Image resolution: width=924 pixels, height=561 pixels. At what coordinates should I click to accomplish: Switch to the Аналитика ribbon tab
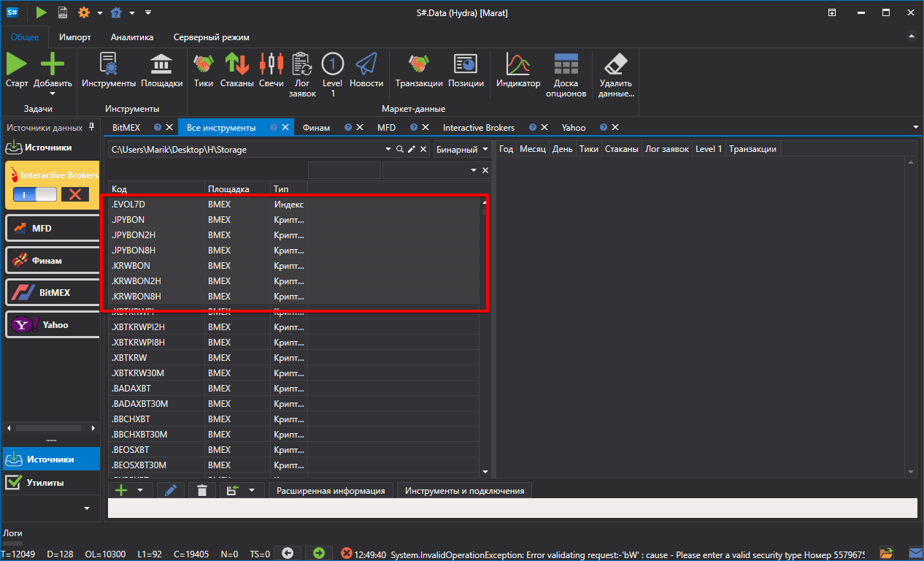pyautogui.click(x=132, y=37)
